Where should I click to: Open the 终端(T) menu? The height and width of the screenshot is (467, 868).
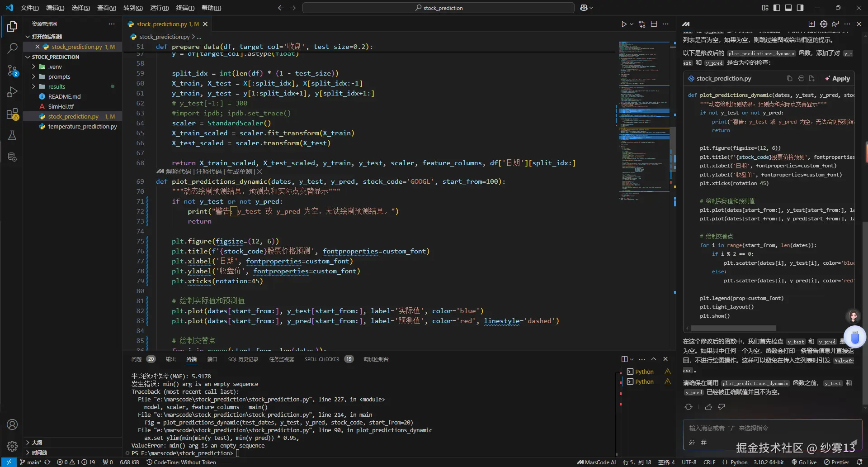coord(185,8)
